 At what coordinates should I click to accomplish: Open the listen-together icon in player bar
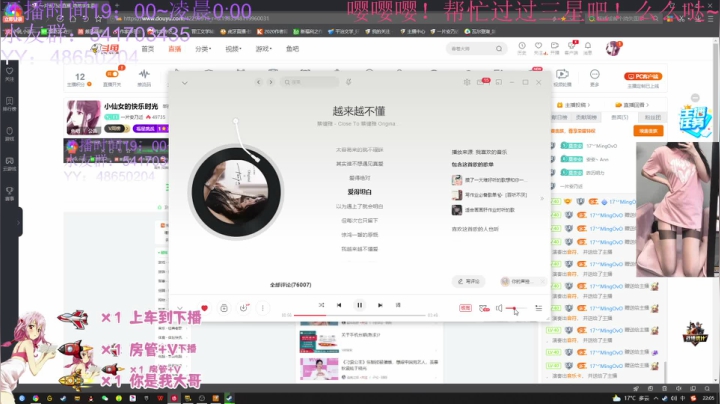(x=484, y=308)
